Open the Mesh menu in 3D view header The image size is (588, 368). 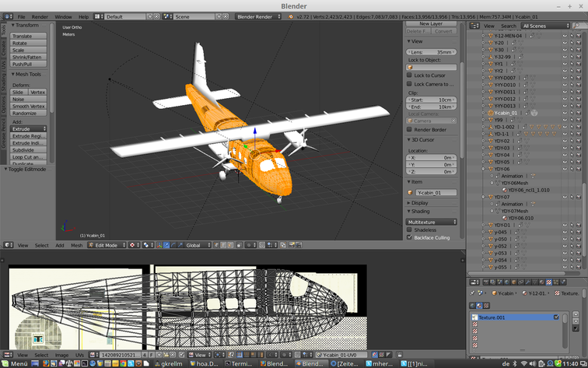[x=77, y=245]
